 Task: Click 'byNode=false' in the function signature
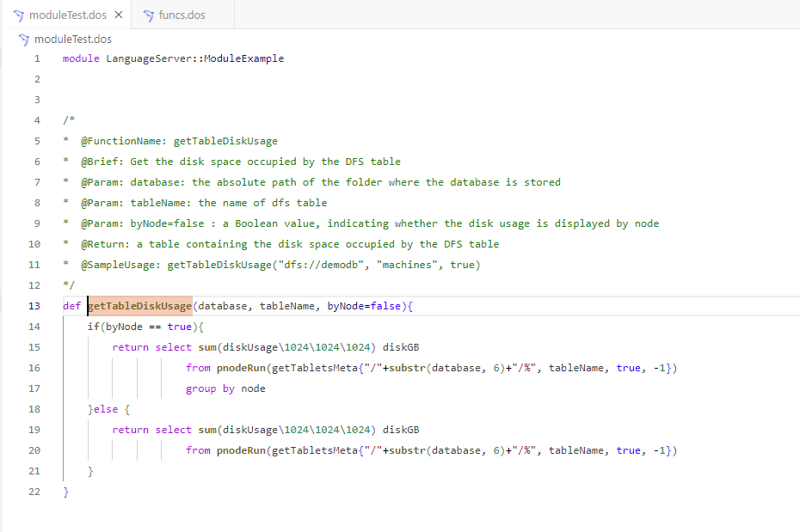[x=363, y=306]
